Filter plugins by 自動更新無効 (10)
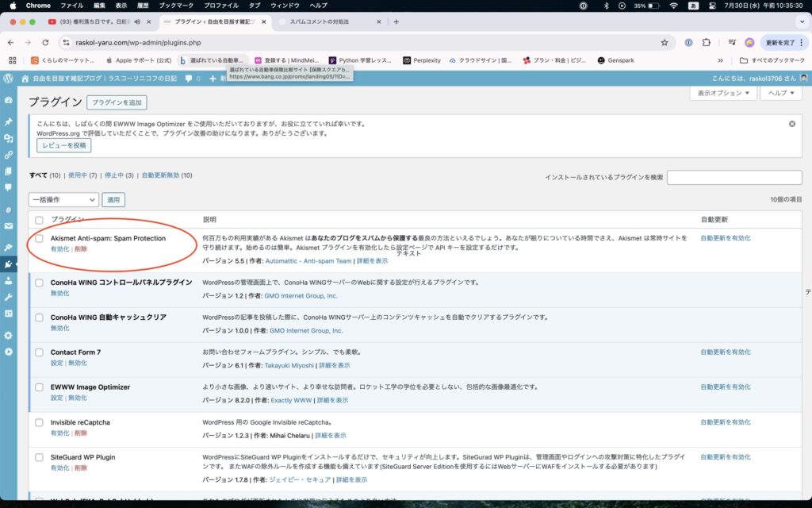The height and width of the screenshot is (508, 812). click(167, 175)
